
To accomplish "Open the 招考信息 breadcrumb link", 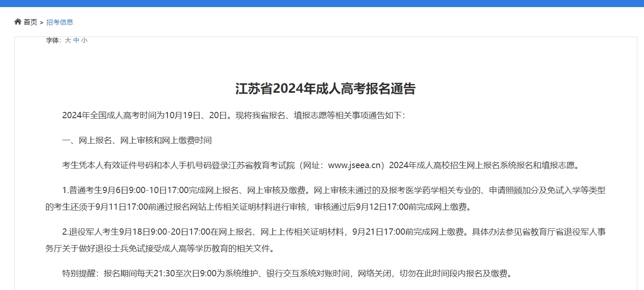I will (60, 22).
